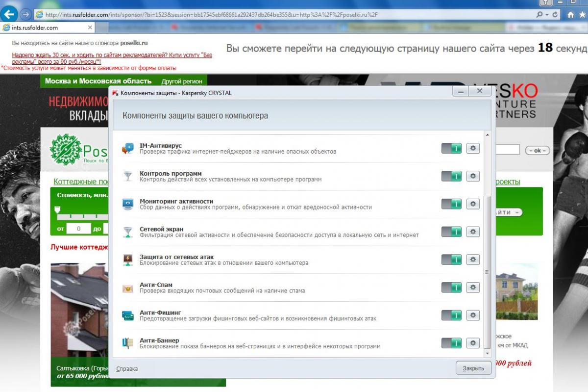Click the Контроль программ funnel icon
Image resolution: width=588 pixels, height=392 pixels.
[x=127, y=176]
